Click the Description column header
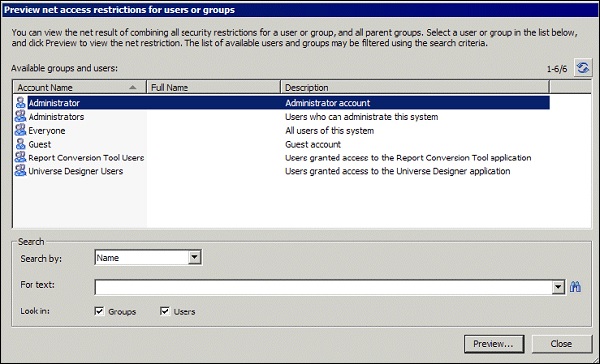Screen dimensions: 600x364 [415, 87]
